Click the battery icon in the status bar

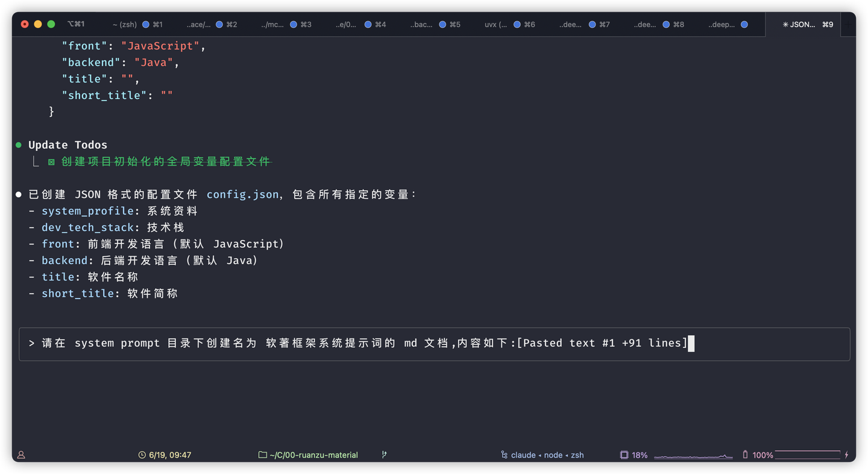(746, 455)
